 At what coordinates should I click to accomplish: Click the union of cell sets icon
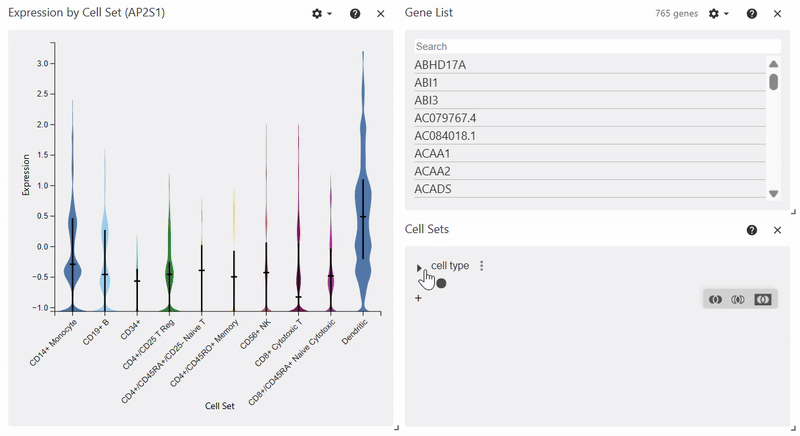tap(715, 299)
